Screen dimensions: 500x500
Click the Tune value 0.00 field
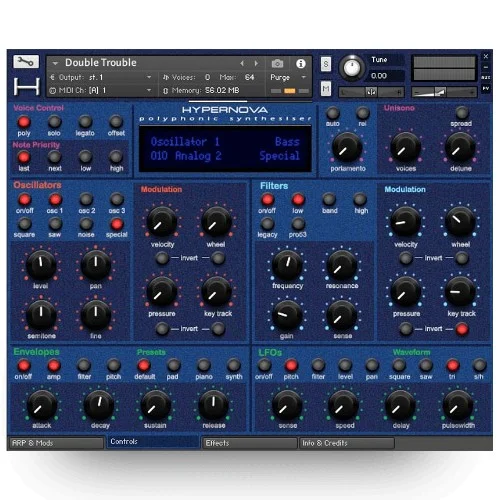pos(387,76)
